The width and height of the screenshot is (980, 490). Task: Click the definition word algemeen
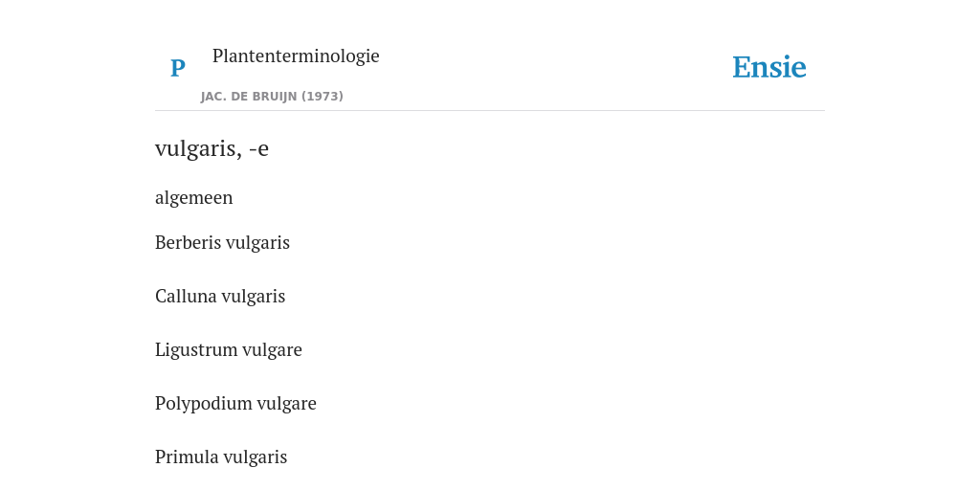[x=193, y=197]
